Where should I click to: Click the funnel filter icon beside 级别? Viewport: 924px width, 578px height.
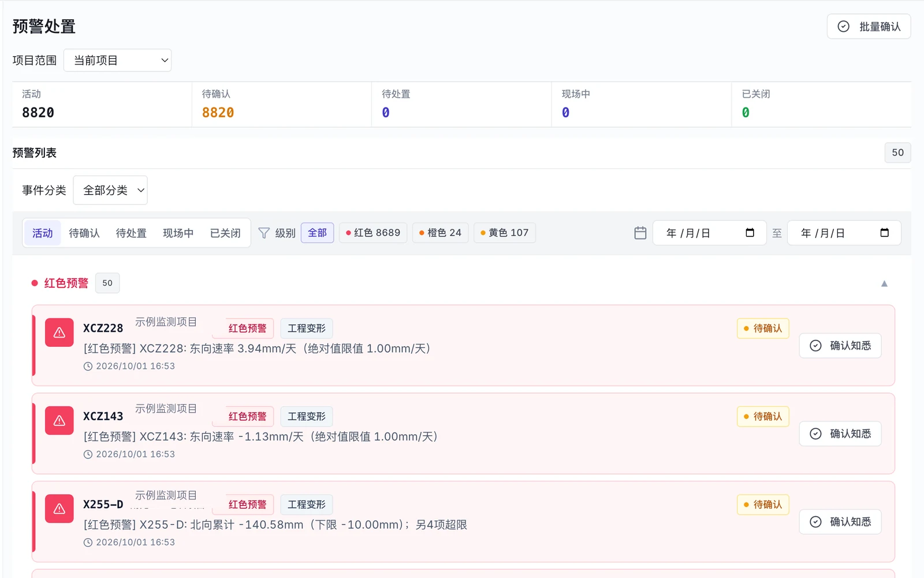tap(264, 233)
